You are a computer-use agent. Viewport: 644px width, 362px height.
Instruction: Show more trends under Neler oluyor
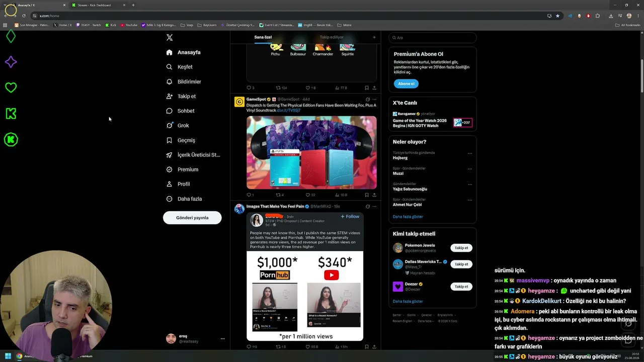[408, 217]
